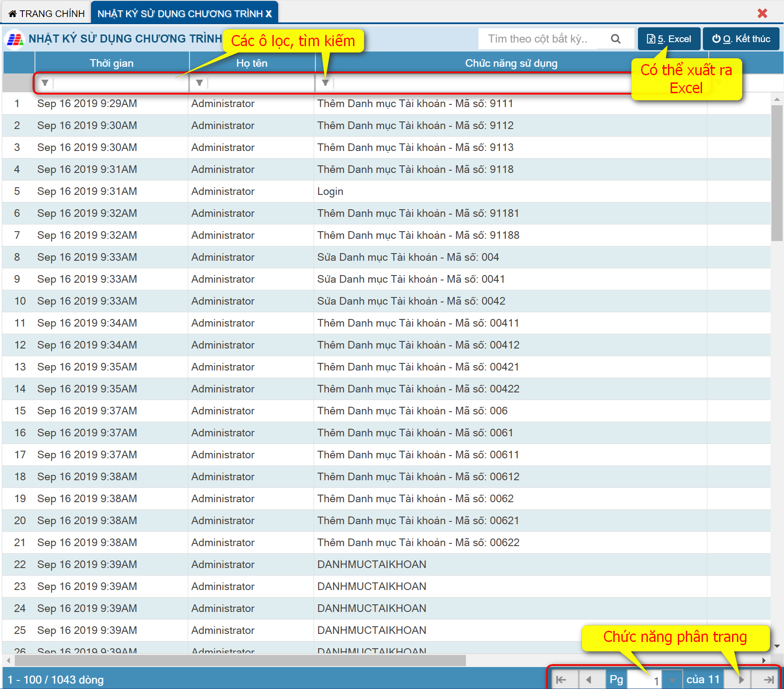The height and width of the screenshot is (689, 784).
Task: Open filter options for Họ tên column
Action: click(199, 83)
